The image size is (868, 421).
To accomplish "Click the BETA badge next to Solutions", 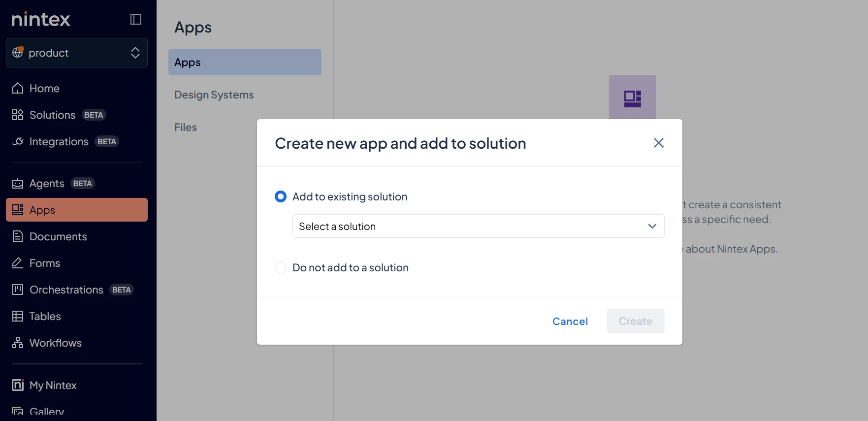I will click(x=94, y=115).
